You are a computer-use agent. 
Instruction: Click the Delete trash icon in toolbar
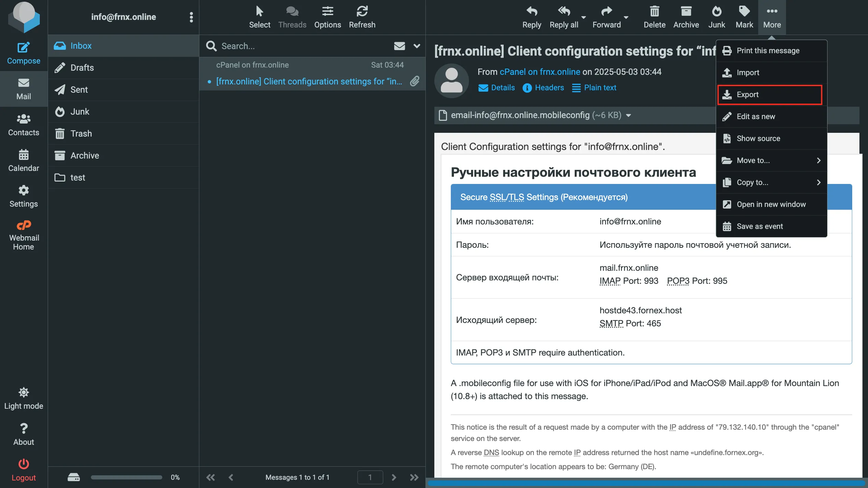(x=654, y=12)
